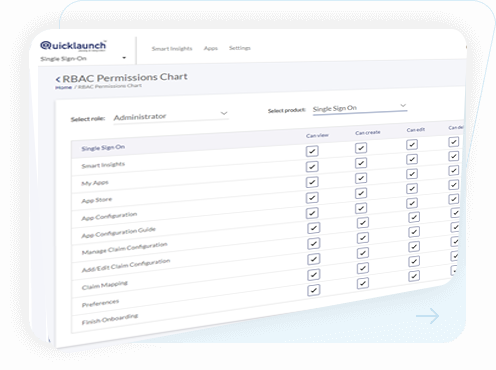This screenshot has width=496, height=370.
Task: Disable Can edit for My Apps
Action: click(x=412, y=159)
